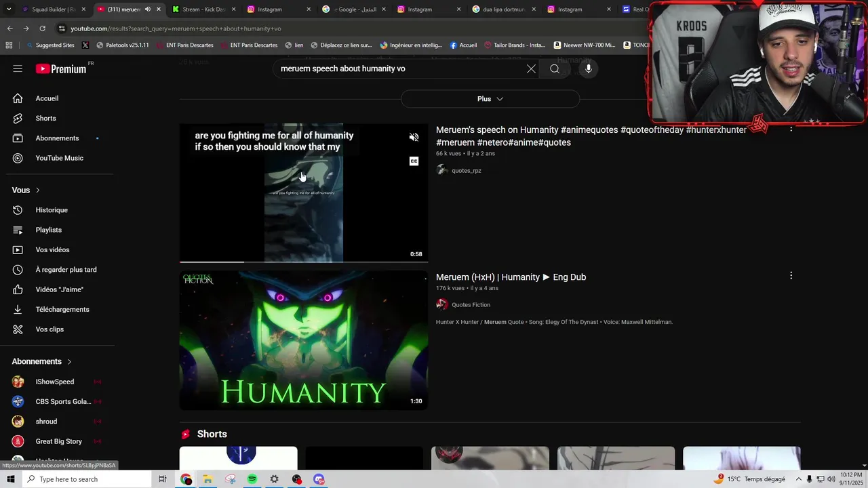Play the Humanity Eng Dub thumbnail
This screenshot has width=868, height=488.
[x=304, y=340]
